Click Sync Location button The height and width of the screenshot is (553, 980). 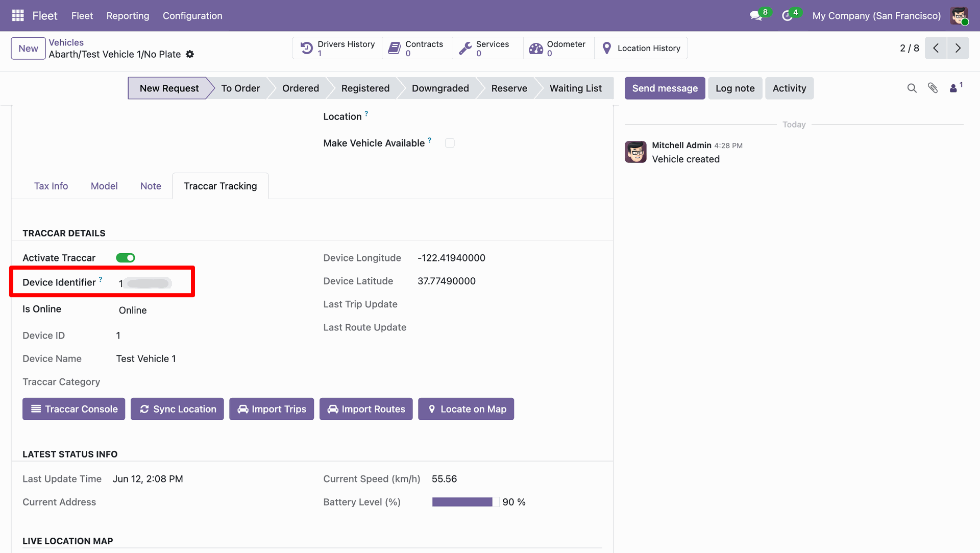coord(177,409)
